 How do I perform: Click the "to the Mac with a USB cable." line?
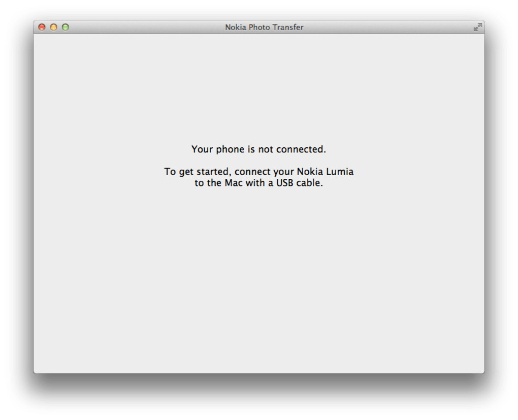(x=258, y=183)
